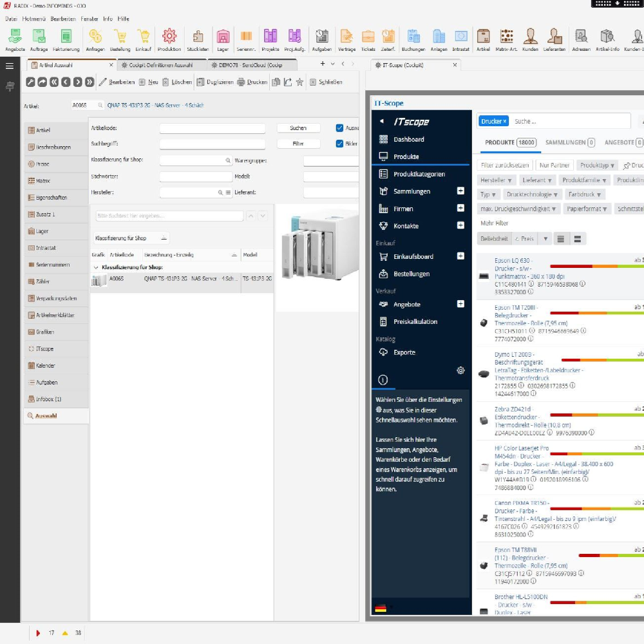Open the Projekte module
644x644 pixels.
point(270,40)
